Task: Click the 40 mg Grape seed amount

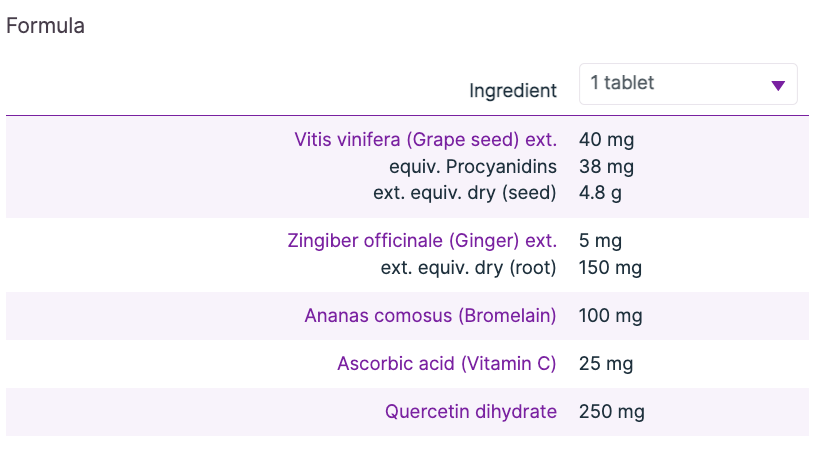Action: pyautogui.click(x=606, y=140)
